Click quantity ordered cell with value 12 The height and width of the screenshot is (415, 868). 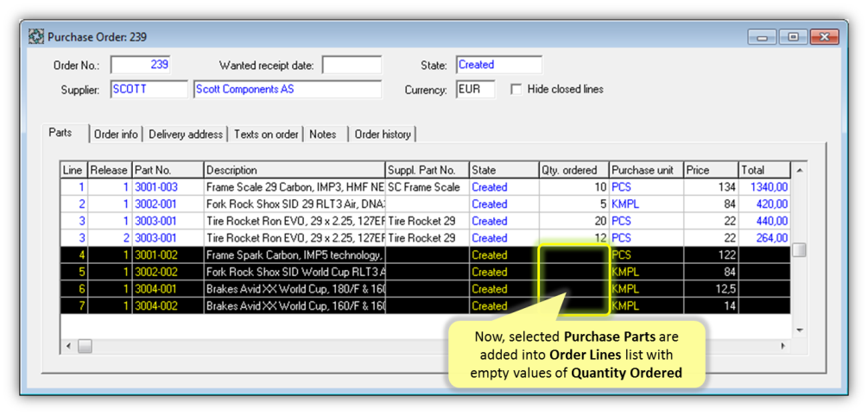pos(574,238)
